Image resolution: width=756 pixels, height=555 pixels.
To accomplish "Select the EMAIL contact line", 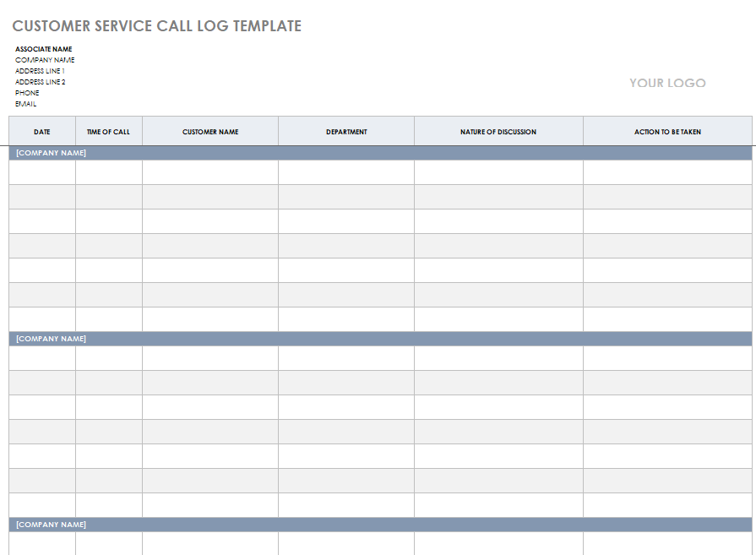I will click(26, 104).
